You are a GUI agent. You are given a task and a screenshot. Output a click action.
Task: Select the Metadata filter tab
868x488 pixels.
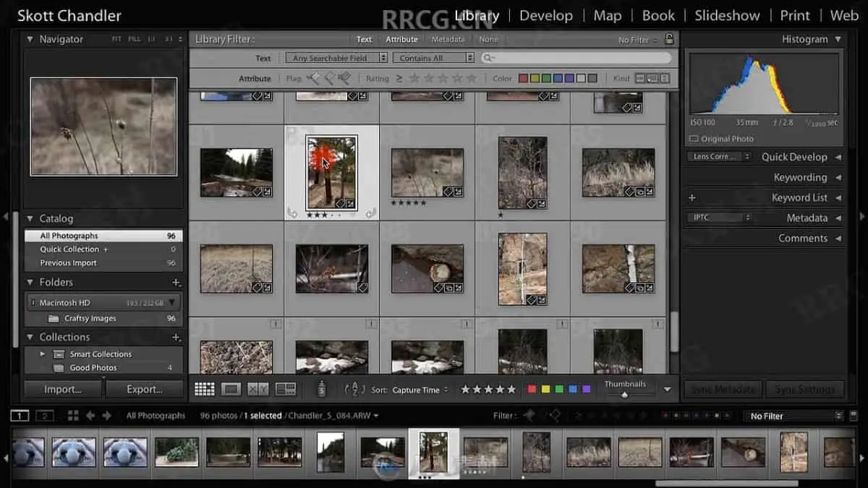(448, 39)
